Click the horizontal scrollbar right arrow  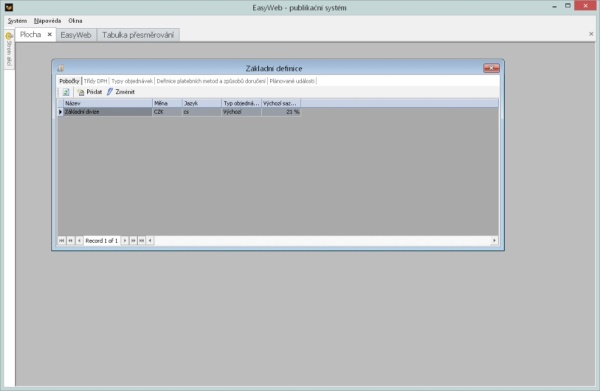494,240
